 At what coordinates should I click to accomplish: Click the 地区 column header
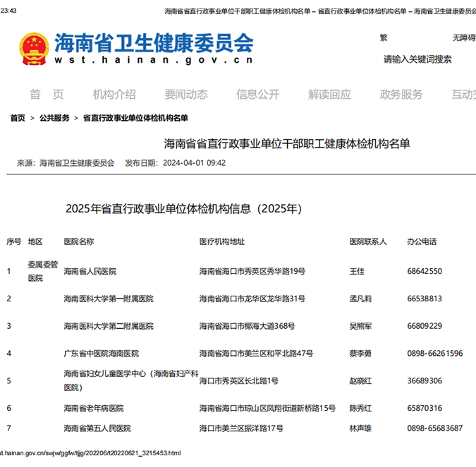[x=35, y=241]
